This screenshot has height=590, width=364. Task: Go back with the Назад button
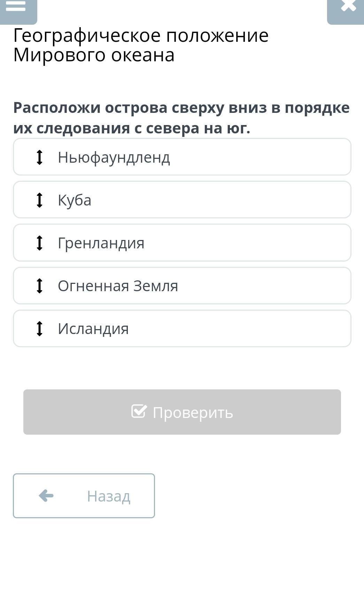click(x=84, y=496)
